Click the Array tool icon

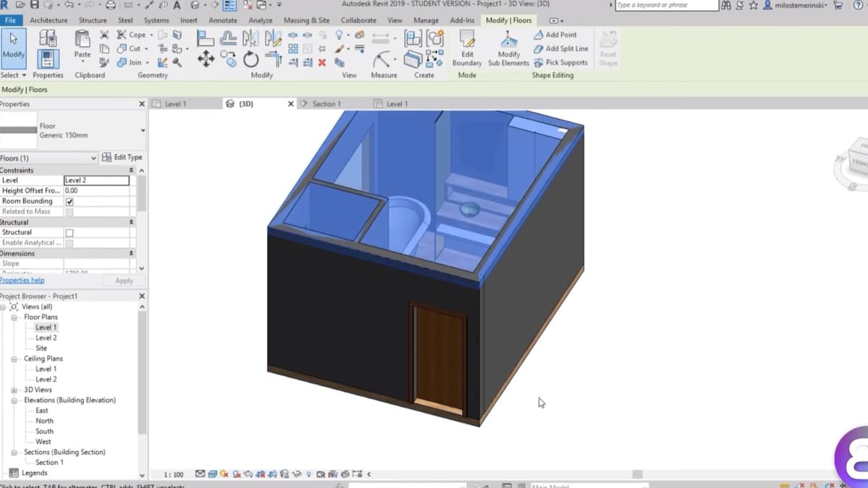click(293, 48)
